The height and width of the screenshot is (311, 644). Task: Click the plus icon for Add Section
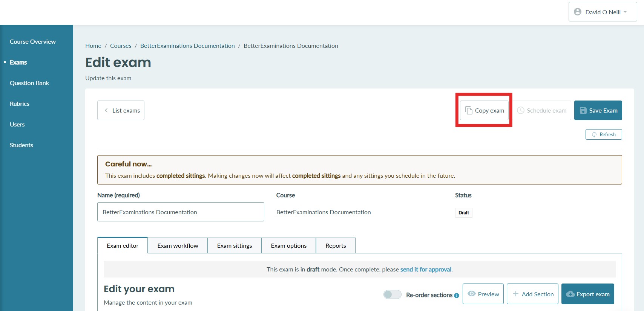click(515, 294)
